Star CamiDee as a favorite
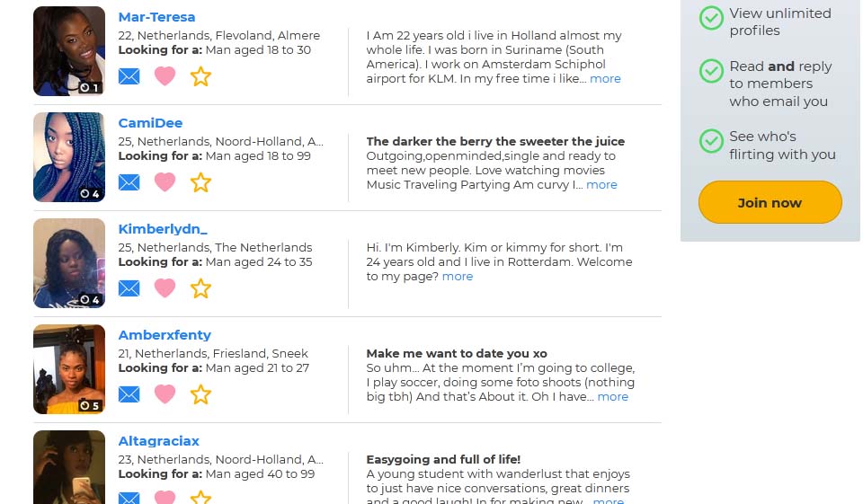Image resolution: width=863 pixels, height=504 pixels. pyautogui.click(x=200, y=182)
